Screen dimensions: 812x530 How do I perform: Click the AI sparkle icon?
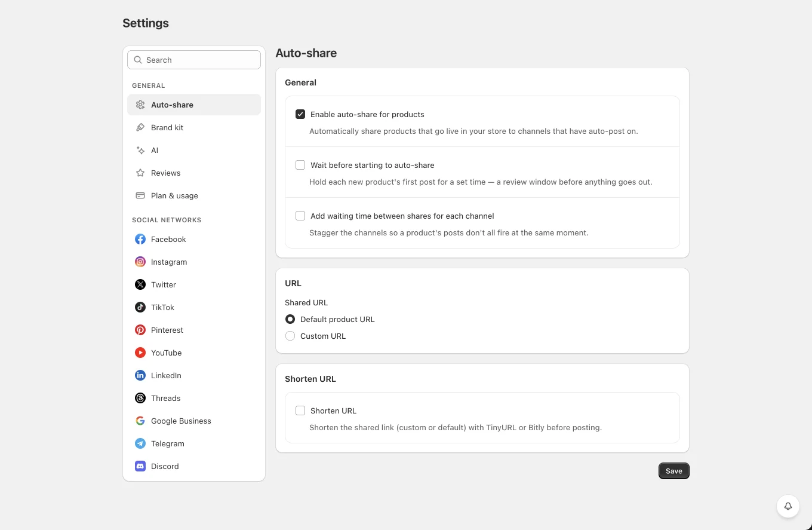click(x=140, y=150)
